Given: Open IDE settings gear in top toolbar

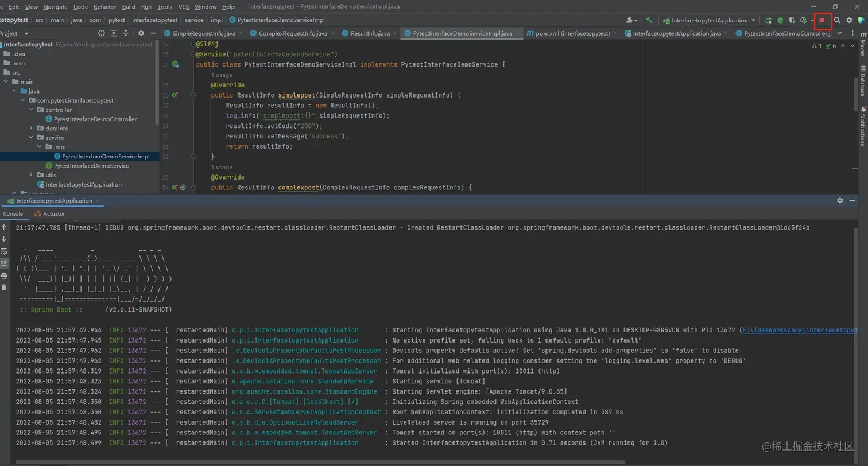Looking at the screenshot, I should coord(849,20).
